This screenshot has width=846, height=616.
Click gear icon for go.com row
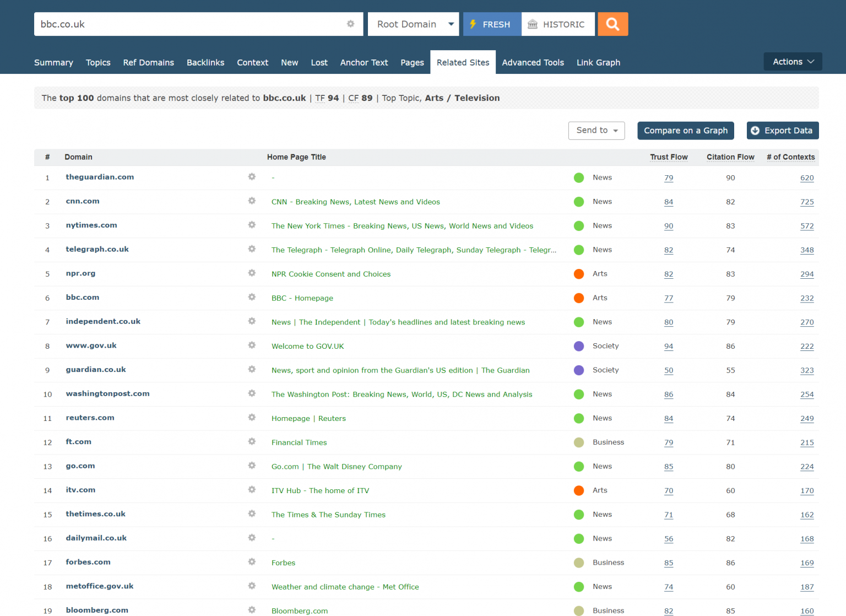coord(252,466)
